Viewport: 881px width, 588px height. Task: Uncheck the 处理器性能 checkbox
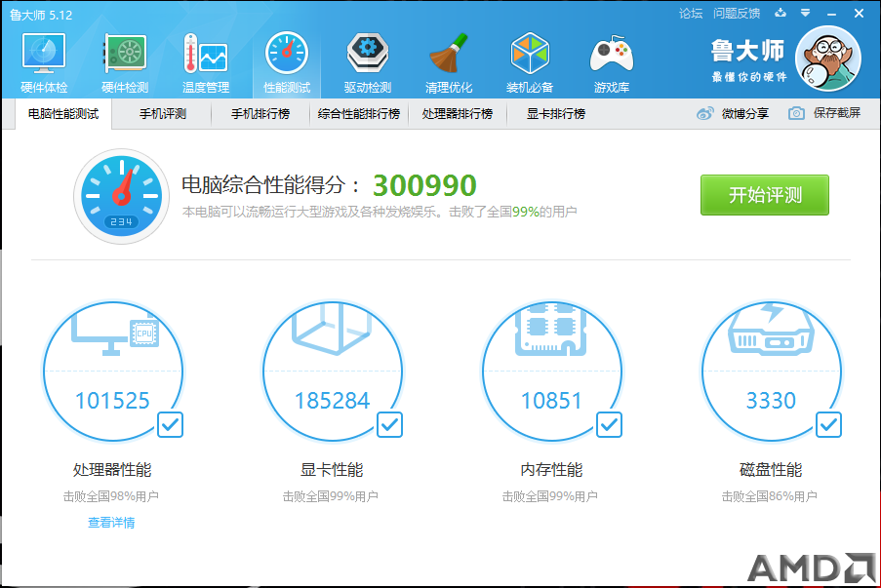(x=170, y=424)
